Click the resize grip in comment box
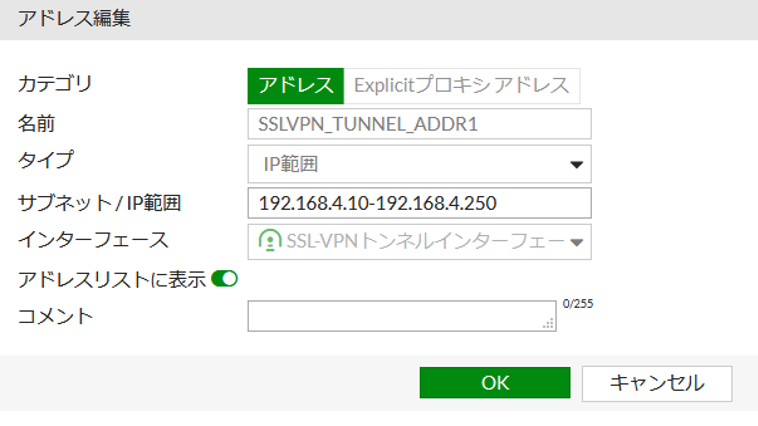 548,324
